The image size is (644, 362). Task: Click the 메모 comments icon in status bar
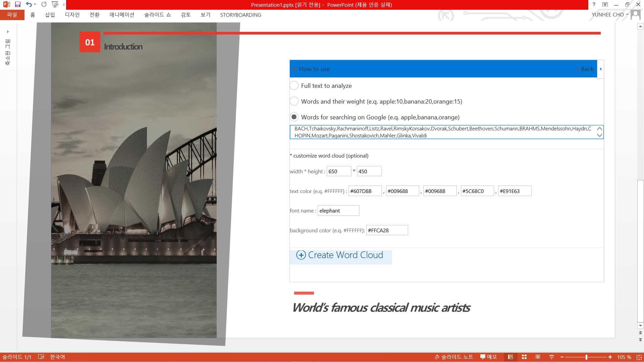tap(488, 357)
